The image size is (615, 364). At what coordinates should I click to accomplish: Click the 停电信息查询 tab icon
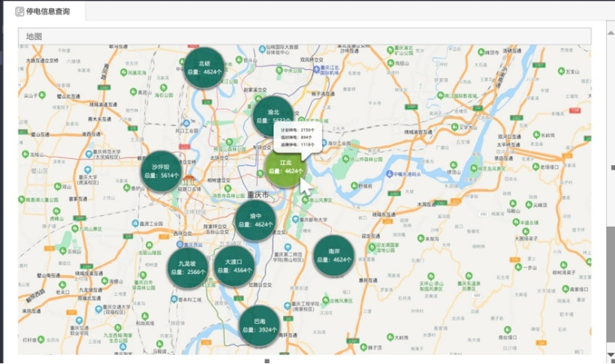coord(20,11)
